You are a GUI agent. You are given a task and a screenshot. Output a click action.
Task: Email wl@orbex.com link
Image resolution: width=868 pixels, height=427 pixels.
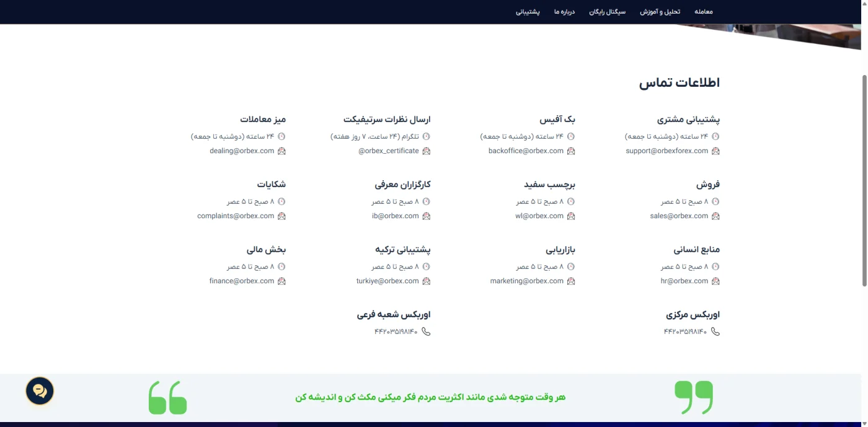(x=539, y=216)
